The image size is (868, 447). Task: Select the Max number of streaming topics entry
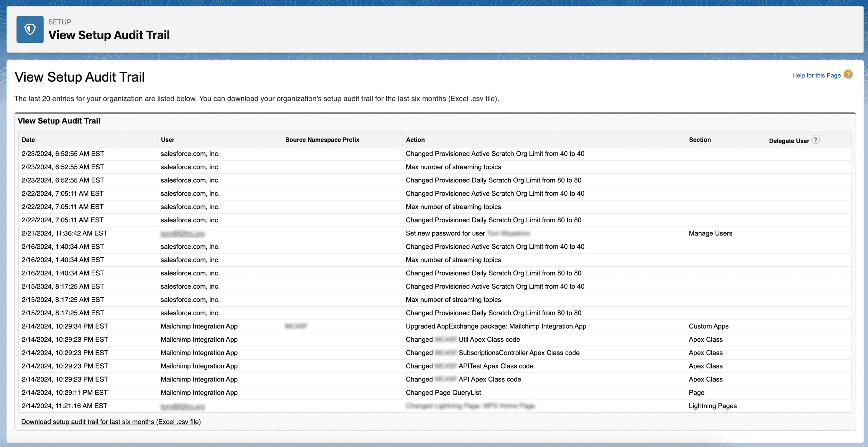[453, 167]
